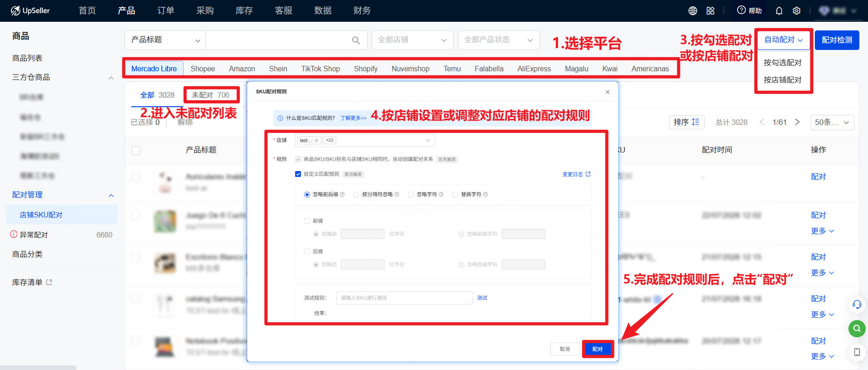
Task: Select the 忽略字符 radio option
Action: point(411,194)
